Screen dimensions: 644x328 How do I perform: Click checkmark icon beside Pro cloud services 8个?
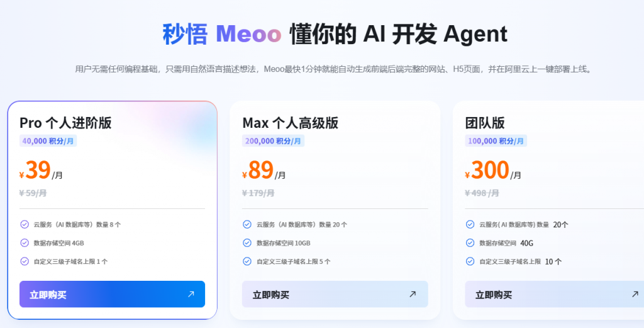point(25,224)
